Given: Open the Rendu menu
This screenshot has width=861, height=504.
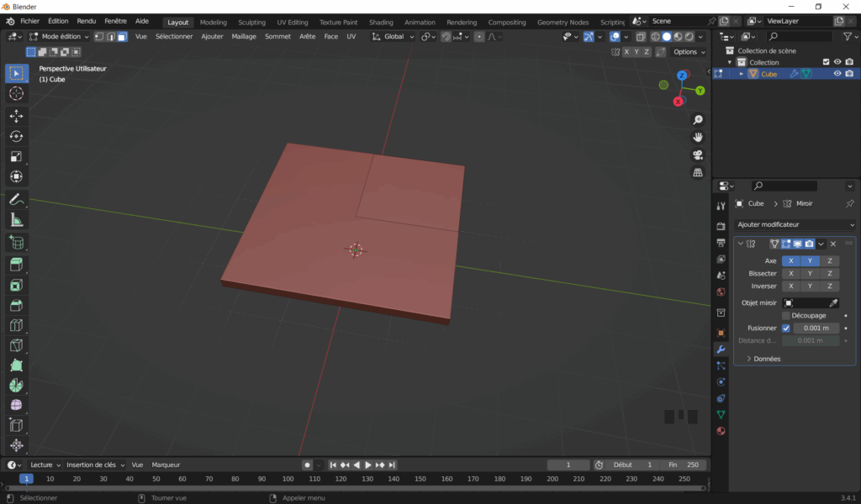Looking at the screenshot, I should point(87,21).
